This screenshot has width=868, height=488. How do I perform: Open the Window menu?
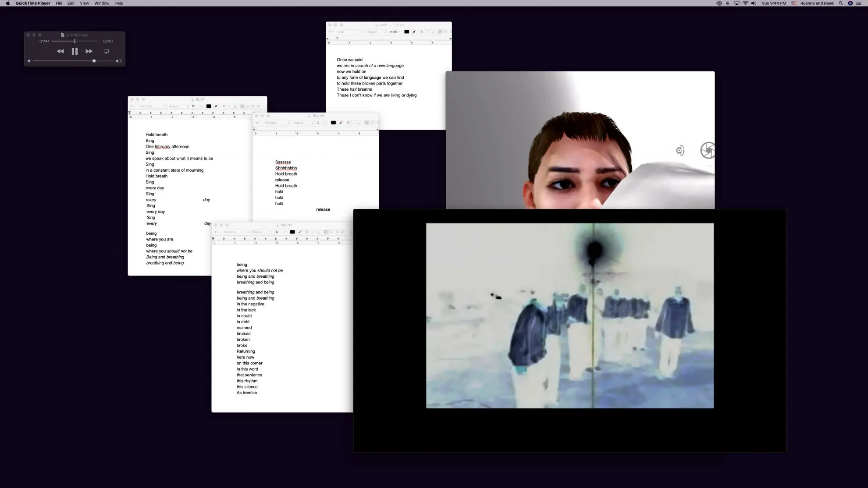(x=102, y=3)
